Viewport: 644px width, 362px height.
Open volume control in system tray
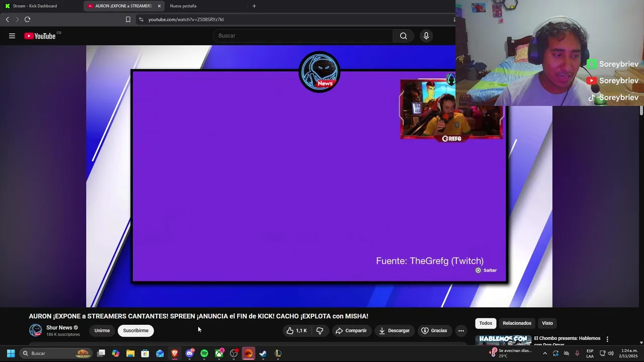pyautogui.click(x=611, y=353)
